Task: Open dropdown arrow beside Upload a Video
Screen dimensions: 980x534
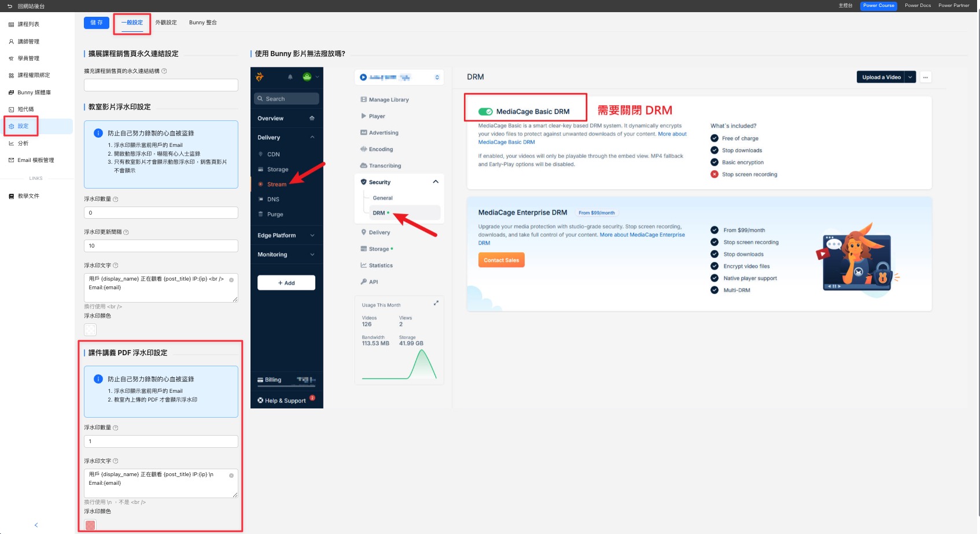Action: (x=910, y=77)
